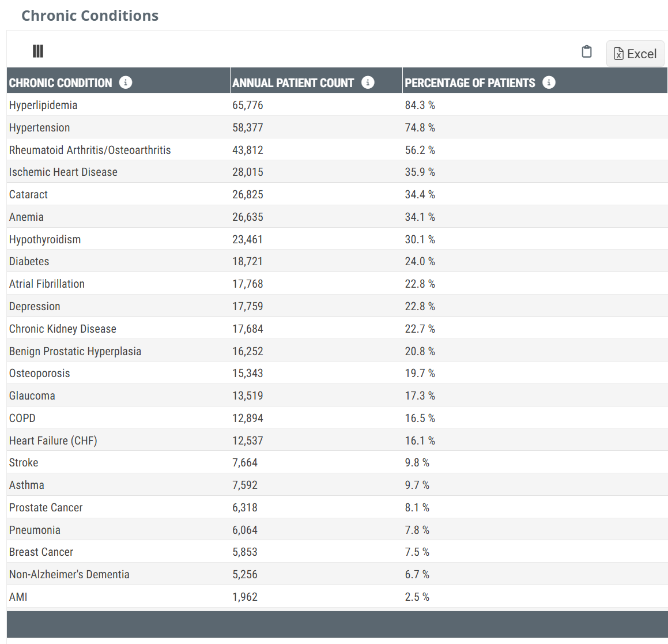Select the Heart Failure (CHF) row
This screenshot has height=644, width=668.
[x=53, y=440]
